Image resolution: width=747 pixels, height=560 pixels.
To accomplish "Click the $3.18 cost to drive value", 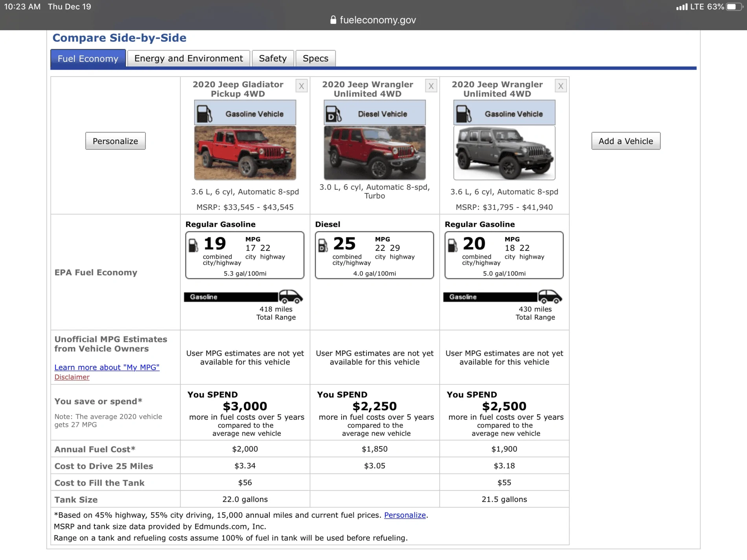I will pos(504,466).
